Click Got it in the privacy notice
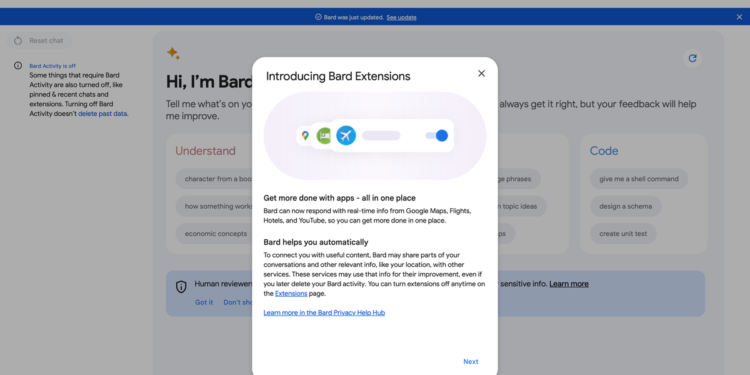 tap(204, 302)
